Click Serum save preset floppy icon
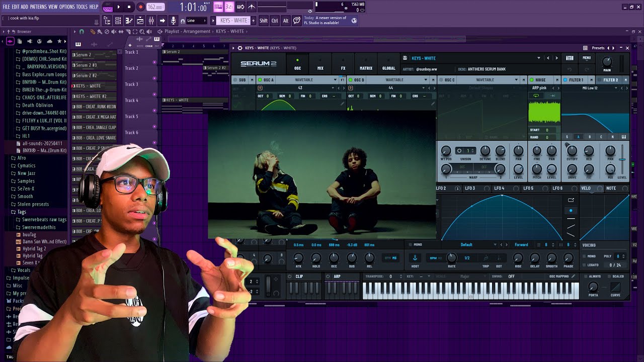644x362 pixels. (x=405, y=58)
